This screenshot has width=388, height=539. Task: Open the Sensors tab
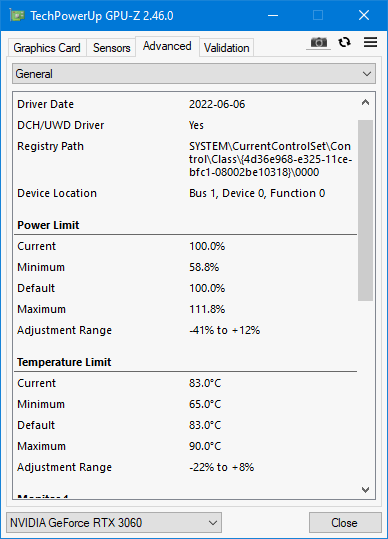112,48
